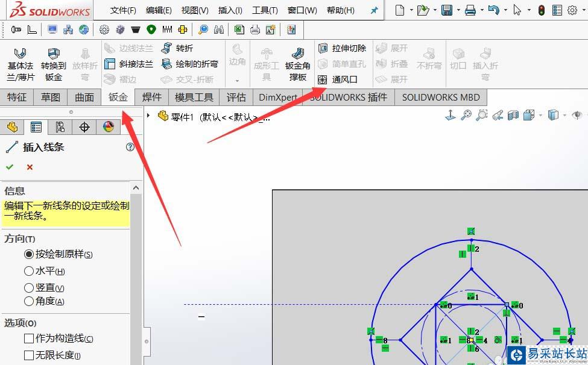Image resolution: width=588 pixels, height=365 pixels.
Task: Open the dropdown arrow next to the Print icon
Action: [482, 10]
